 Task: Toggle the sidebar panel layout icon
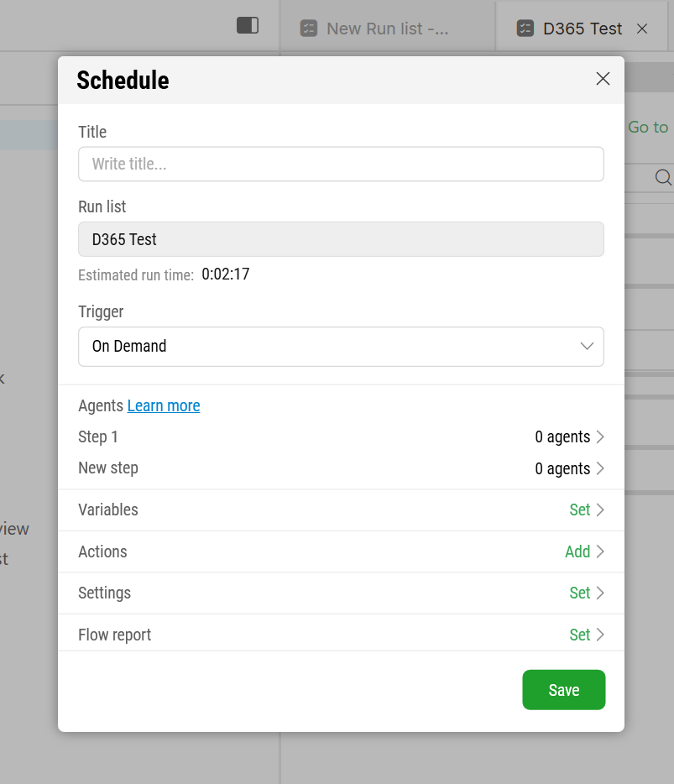(248, 25)
